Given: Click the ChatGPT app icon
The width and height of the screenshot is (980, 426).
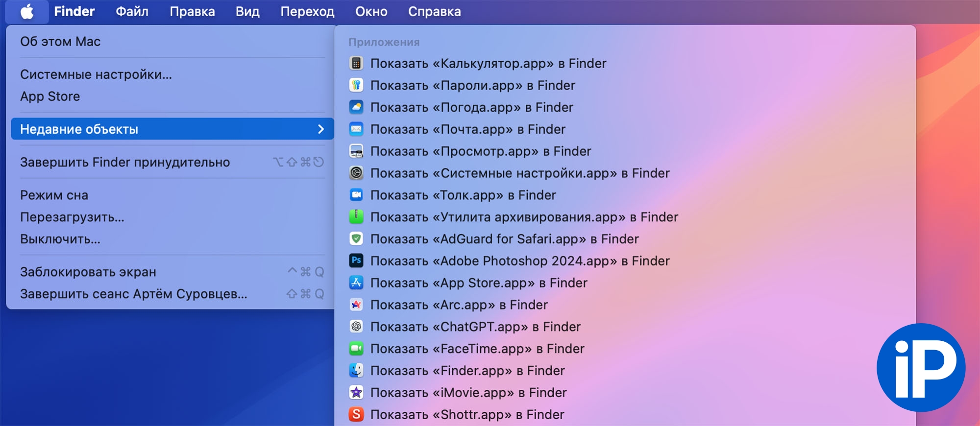Looking at the screenshot, I should click(x=356, y=327).
